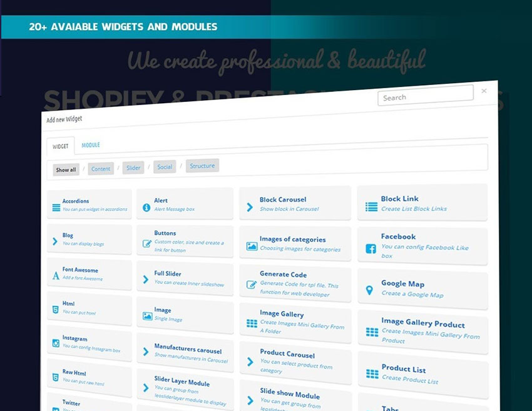This screenshot has width=532, height=411.
Task: Switch to the Module tab
Action: click(91, 145)
